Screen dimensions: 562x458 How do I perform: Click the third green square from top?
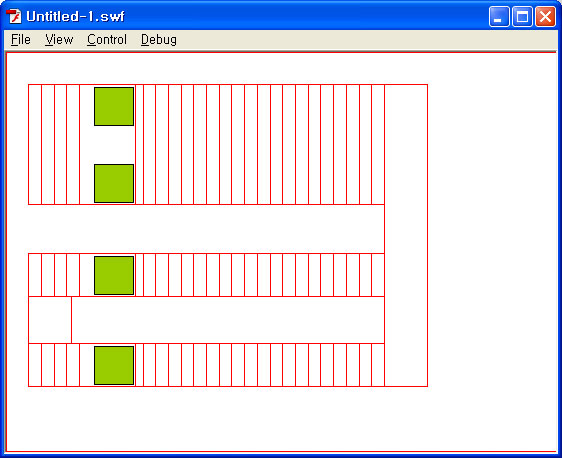tap(114, 275)
